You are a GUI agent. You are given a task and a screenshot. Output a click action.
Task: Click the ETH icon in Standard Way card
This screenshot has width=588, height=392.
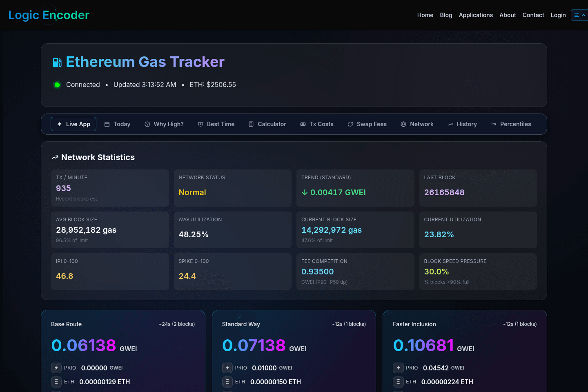[227, 382]
